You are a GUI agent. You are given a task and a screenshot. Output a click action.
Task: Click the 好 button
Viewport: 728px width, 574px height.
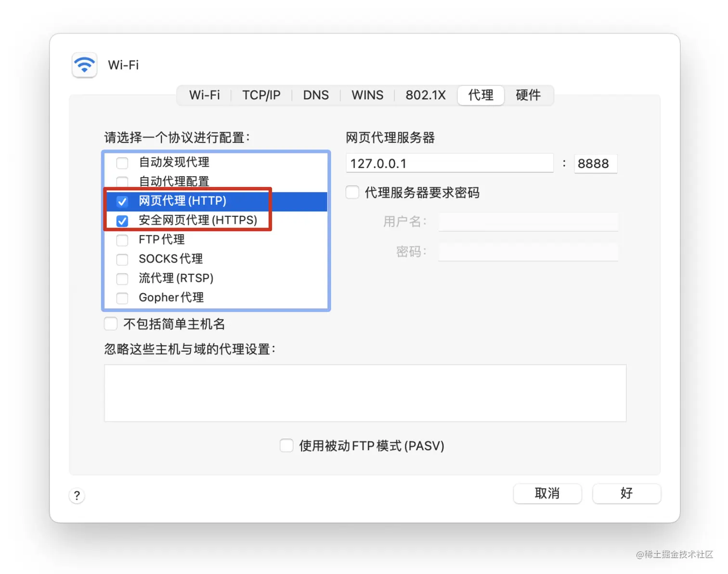[x=626, y=494]
